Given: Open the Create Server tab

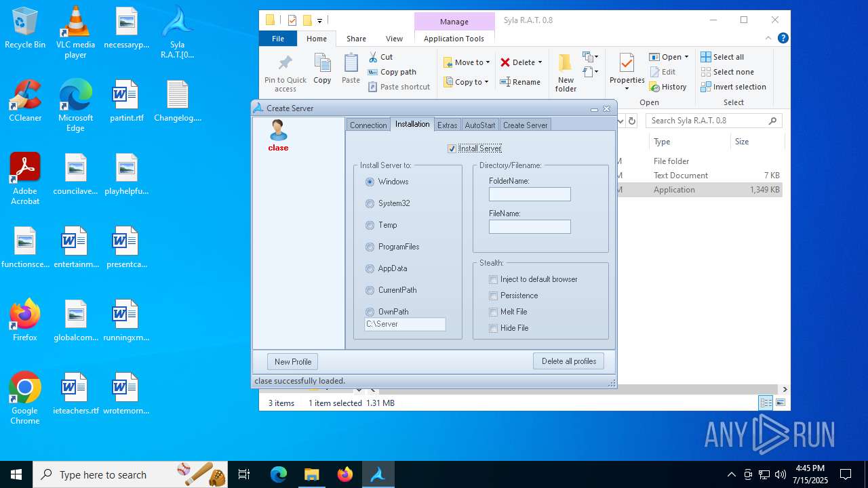Looking at the screenshot, I should (525, 125).
